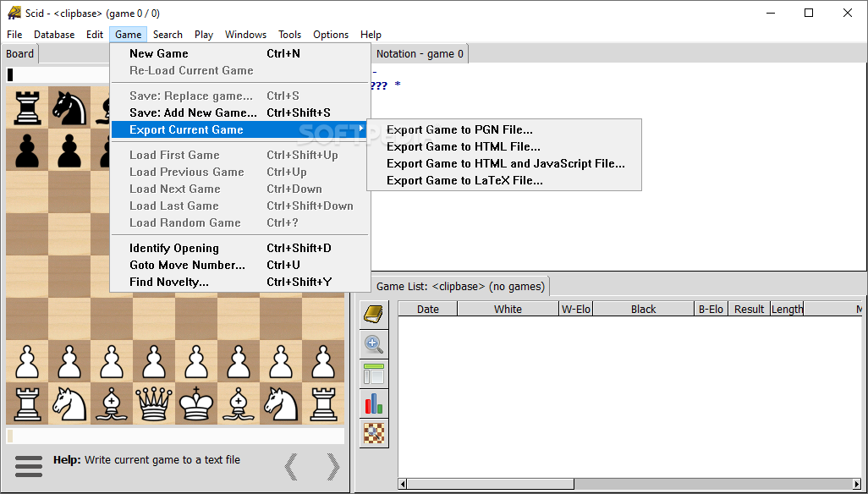Open the Options menu
Screen dimensions: 868x494
point(331,35)
